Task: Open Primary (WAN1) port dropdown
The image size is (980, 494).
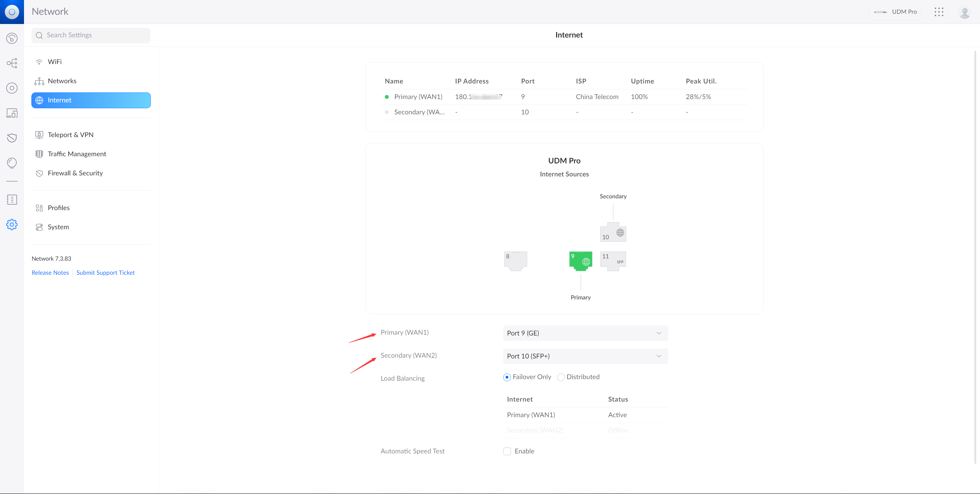Action: point(585,333)
